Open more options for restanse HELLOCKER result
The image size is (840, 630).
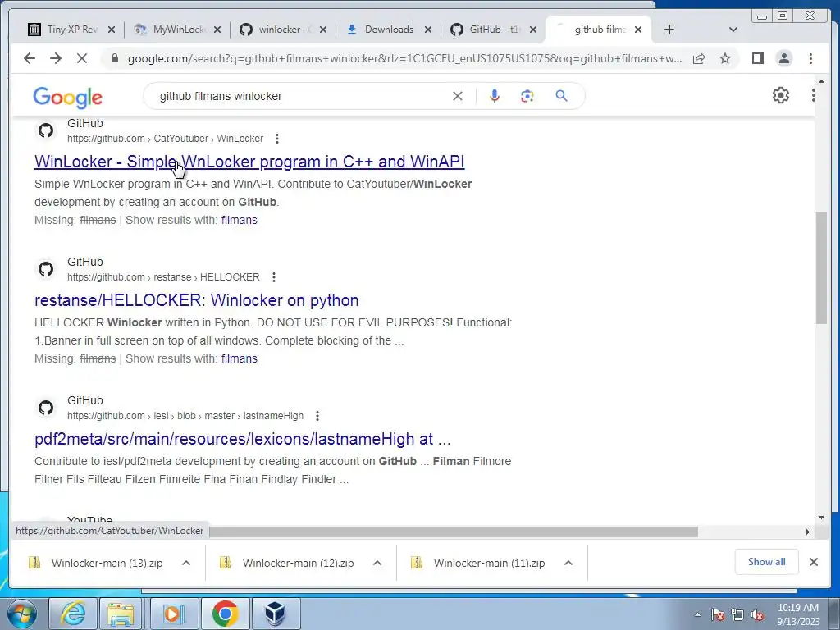(274, 277)
